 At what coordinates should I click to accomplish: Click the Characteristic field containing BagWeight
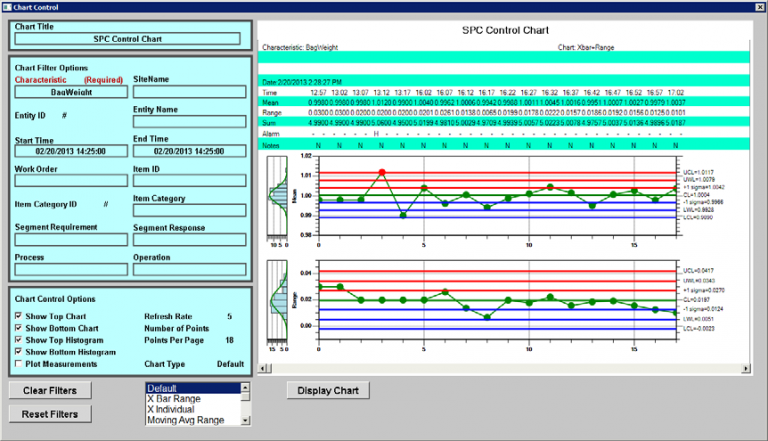coord(69,91)
